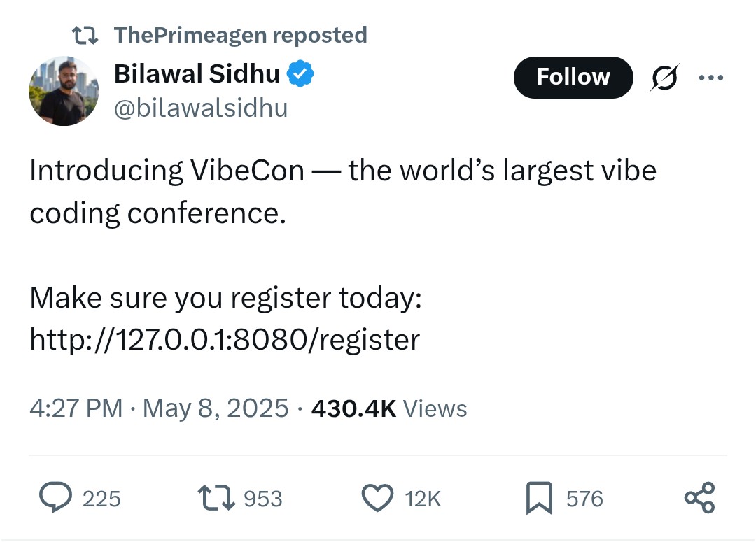
Task: Click the 12K likes count
Action: [423, 499]
